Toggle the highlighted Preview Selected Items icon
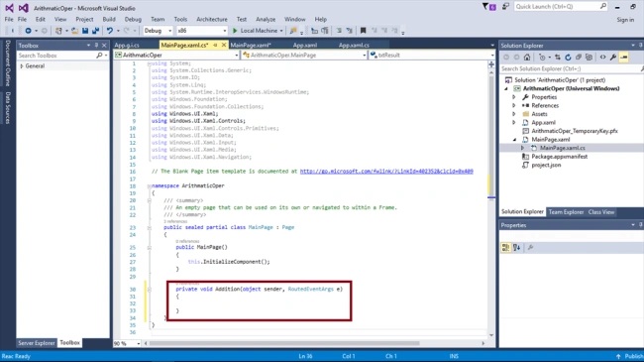 (x=624, y=58)
